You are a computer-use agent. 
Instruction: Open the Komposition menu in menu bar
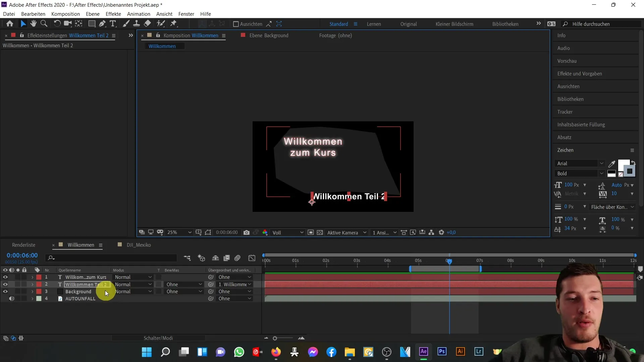point(65,14)
